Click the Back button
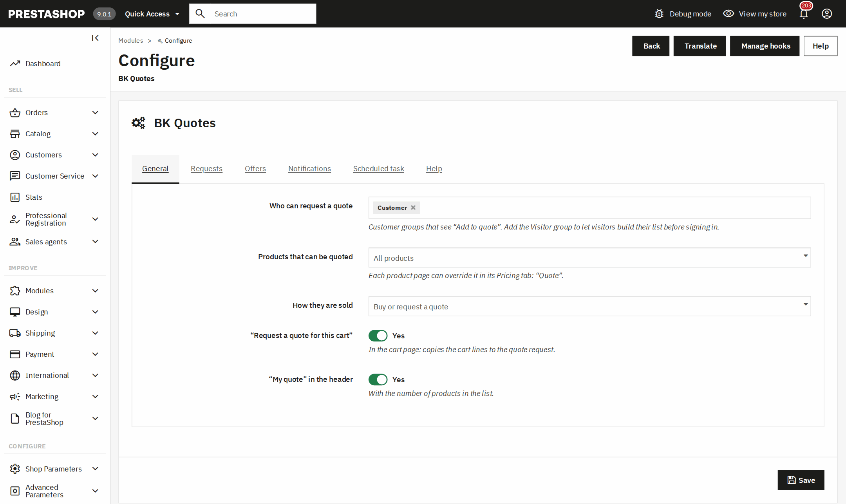Viewport: 846px width, 504px height. point(651,46)
